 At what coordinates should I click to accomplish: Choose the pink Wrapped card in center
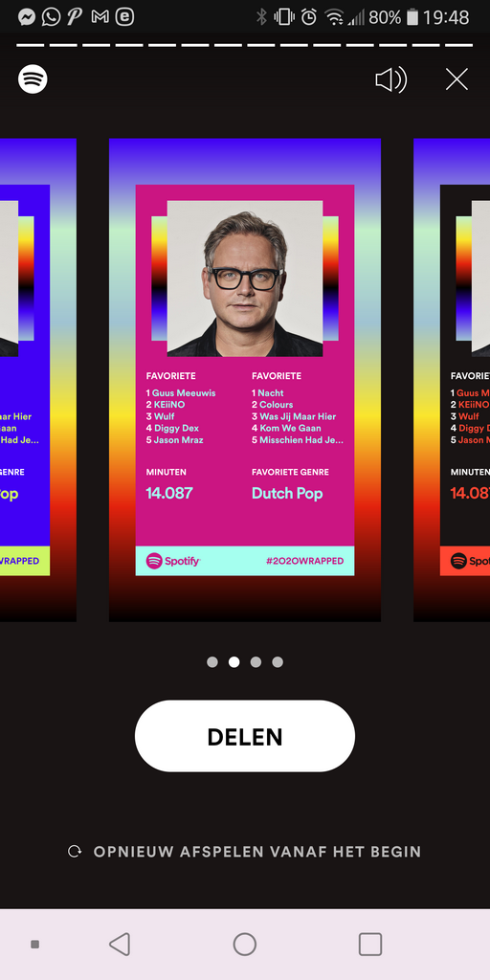(245, 380)
